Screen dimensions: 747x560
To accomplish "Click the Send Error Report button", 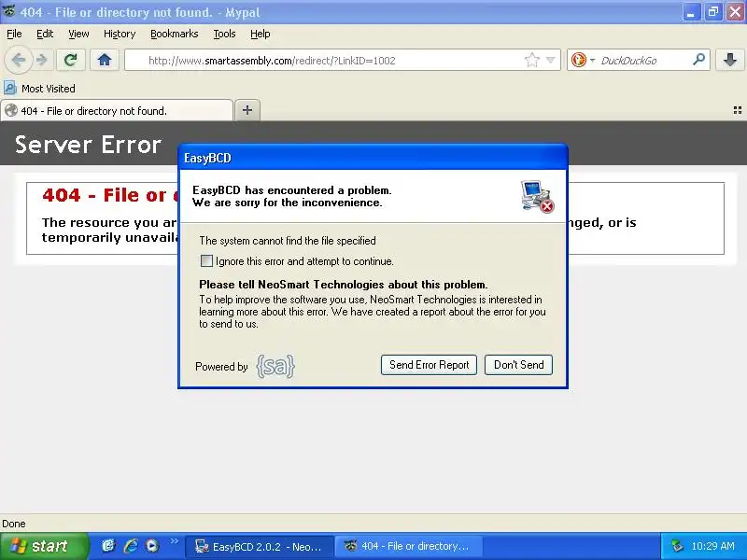I will (429, 365).
